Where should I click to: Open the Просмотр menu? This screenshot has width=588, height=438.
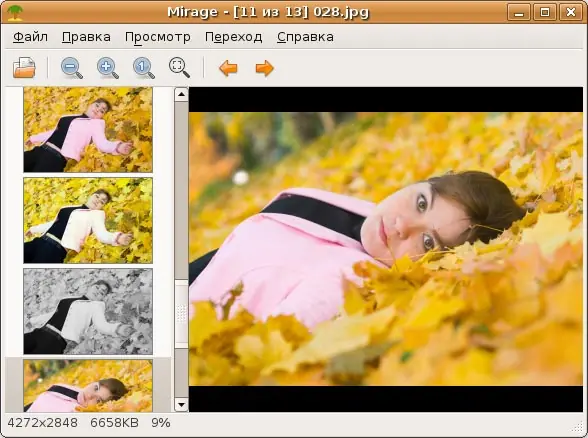point(158,37)
